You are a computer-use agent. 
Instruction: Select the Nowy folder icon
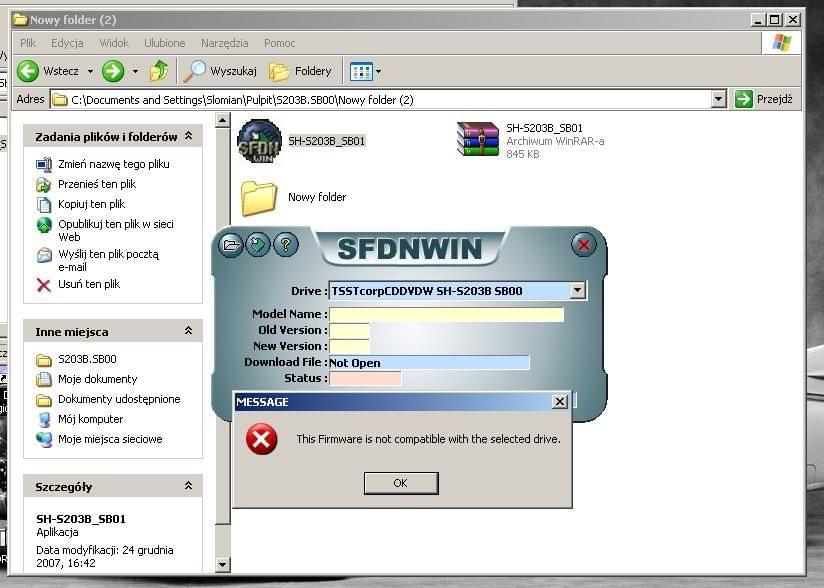coord(259,198)
